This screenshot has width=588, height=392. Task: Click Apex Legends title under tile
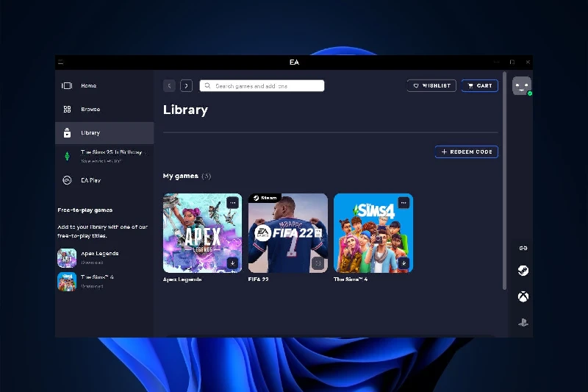[x=182, y=279]
